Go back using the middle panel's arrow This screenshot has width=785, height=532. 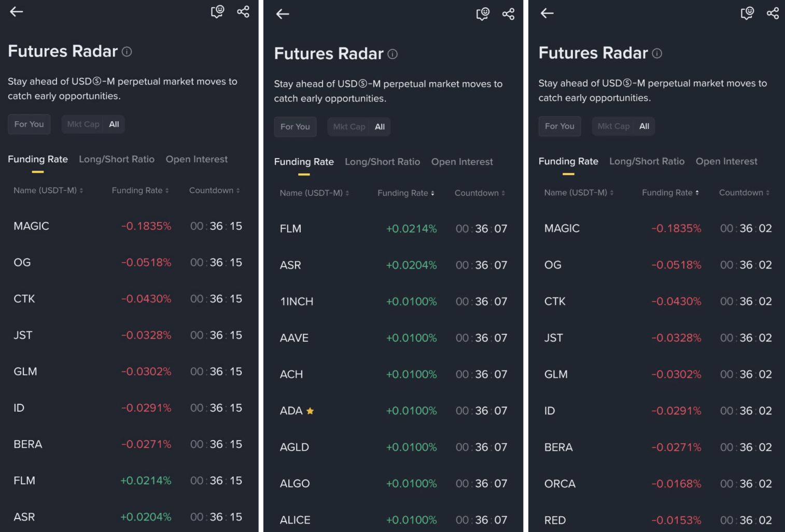(283, 14)
